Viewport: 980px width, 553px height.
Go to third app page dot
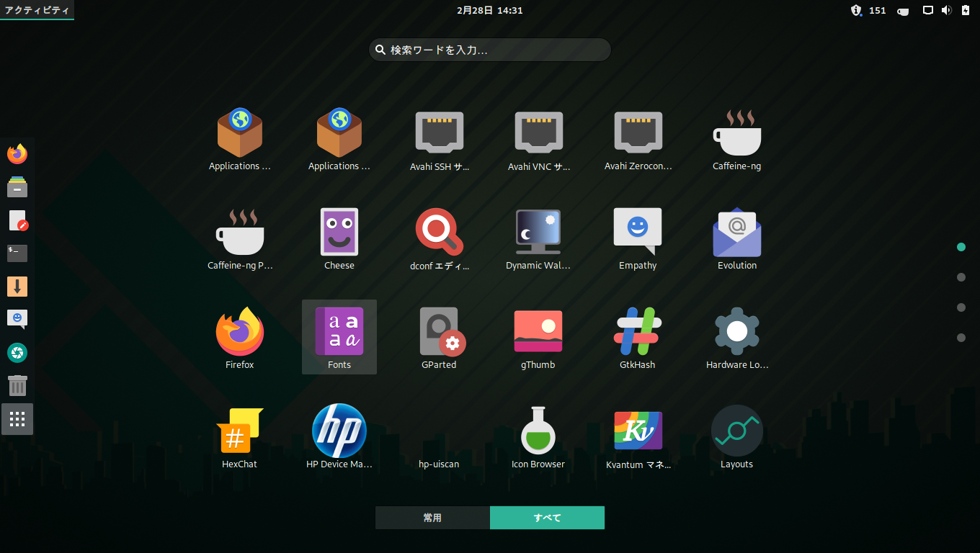[x=961, y=307]
